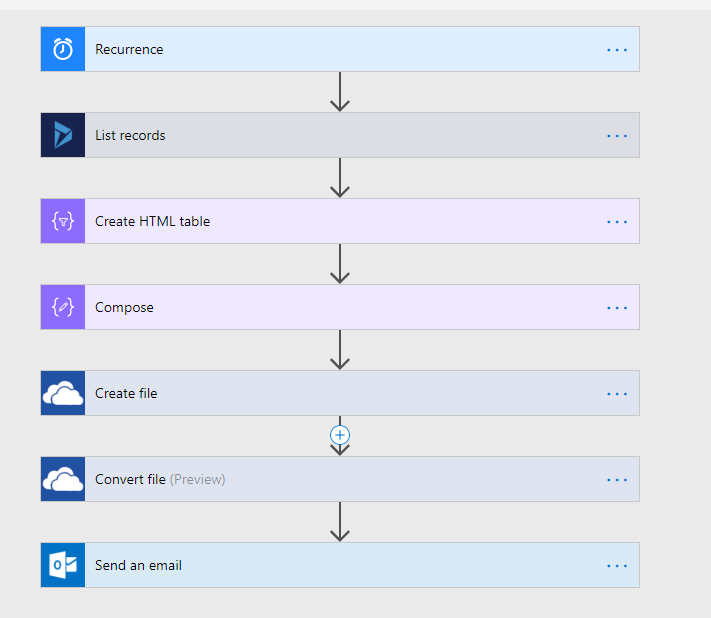Click the Compose action icon

tap(63, 307)
